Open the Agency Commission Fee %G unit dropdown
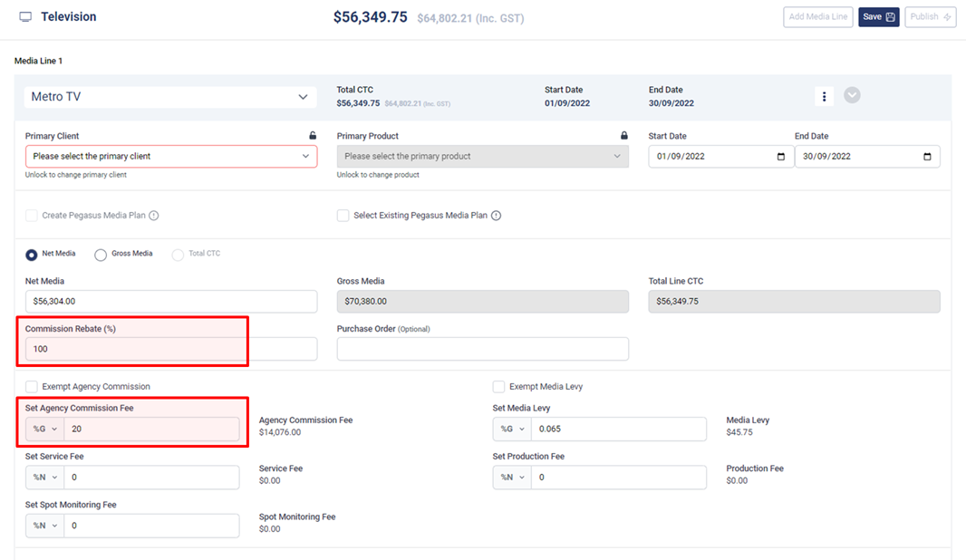966x560 pixels. [x=44, y=430]
